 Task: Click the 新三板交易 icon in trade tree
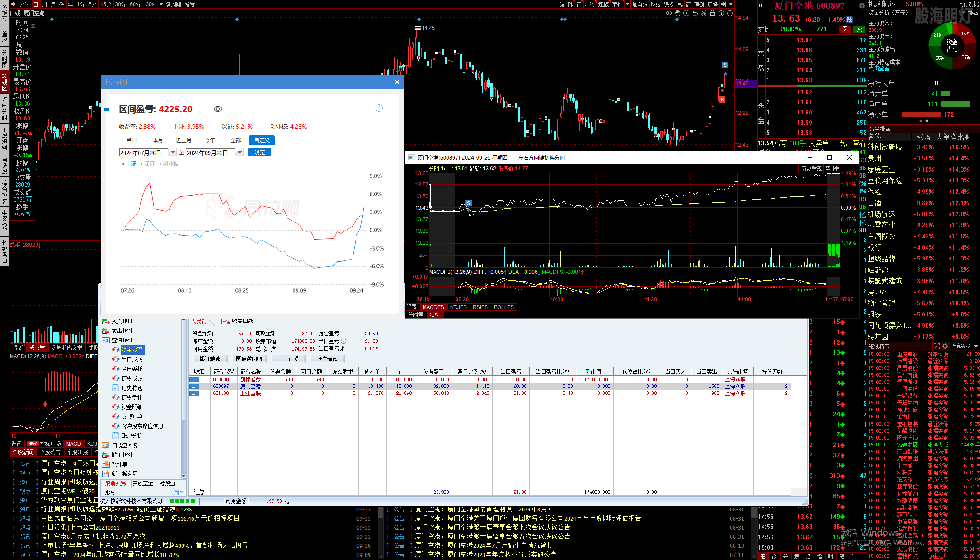coord(106,474)
